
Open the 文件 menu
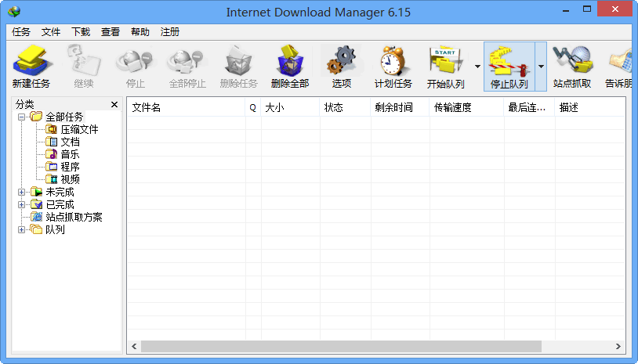click(51, 31)
